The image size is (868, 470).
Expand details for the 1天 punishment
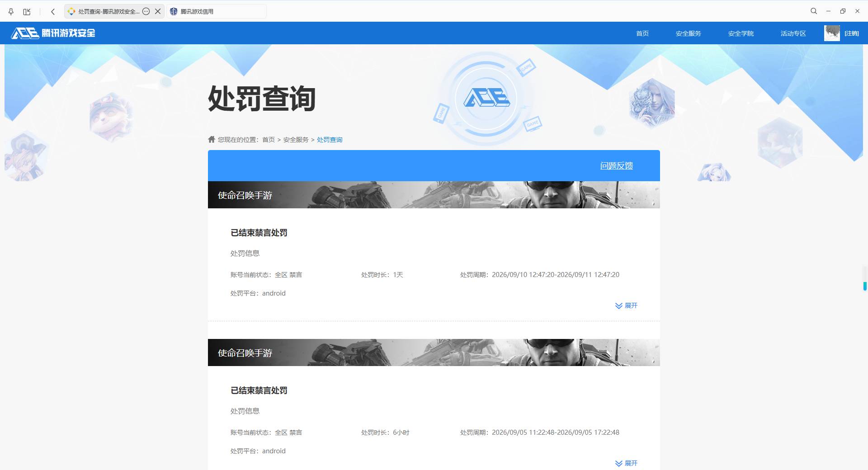(626, 305)
